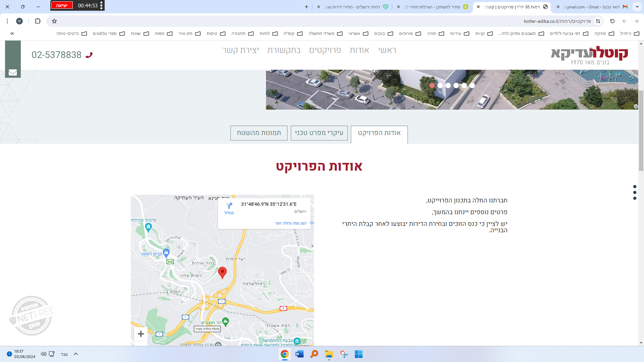Image resolution: width=644 pixels, height=362 pixels.
Task: Click the page vertical scrollbar thumb
Action: 641,131
